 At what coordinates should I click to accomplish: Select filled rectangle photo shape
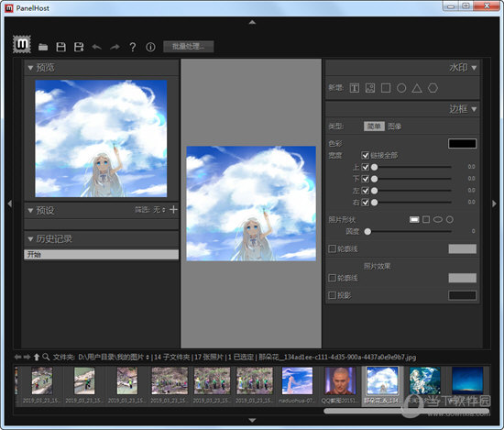click(x=414, y=219)
